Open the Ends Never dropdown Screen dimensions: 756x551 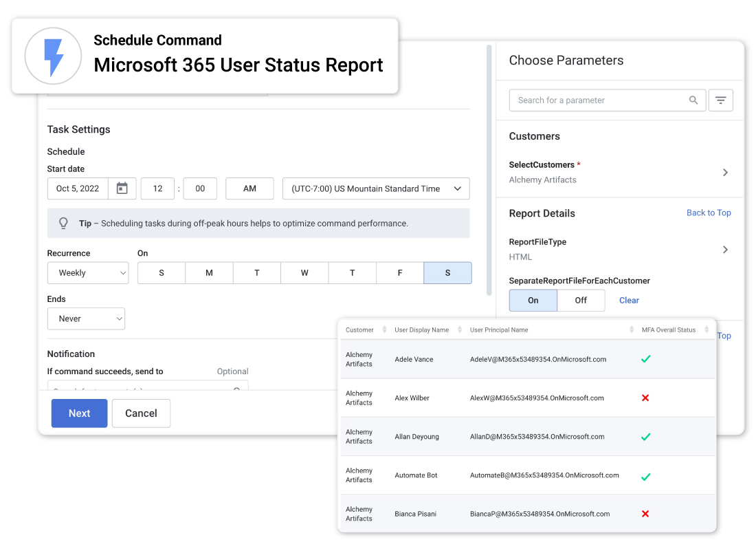(x=86, y=319)
